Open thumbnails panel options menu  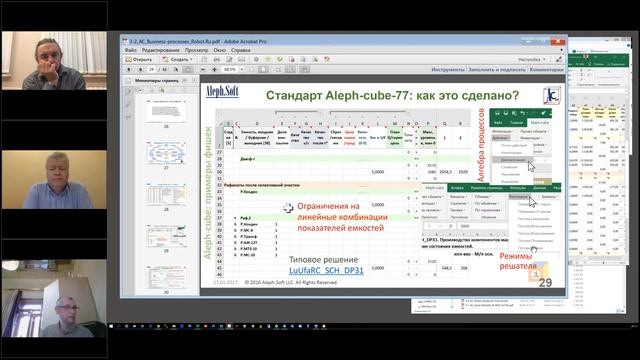click(140, 90)
